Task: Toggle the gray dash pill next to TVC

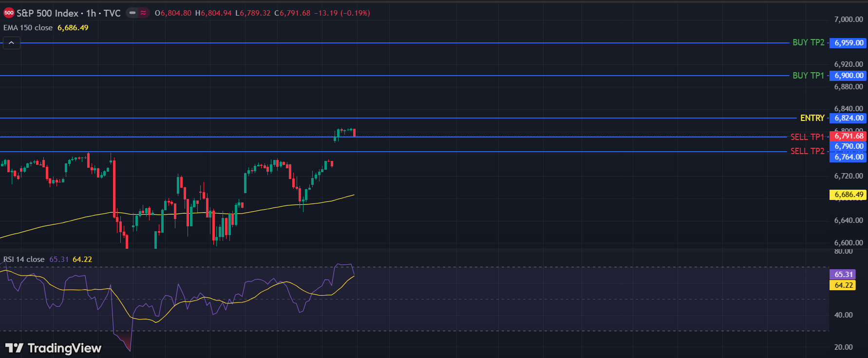Action: point(132,13)
